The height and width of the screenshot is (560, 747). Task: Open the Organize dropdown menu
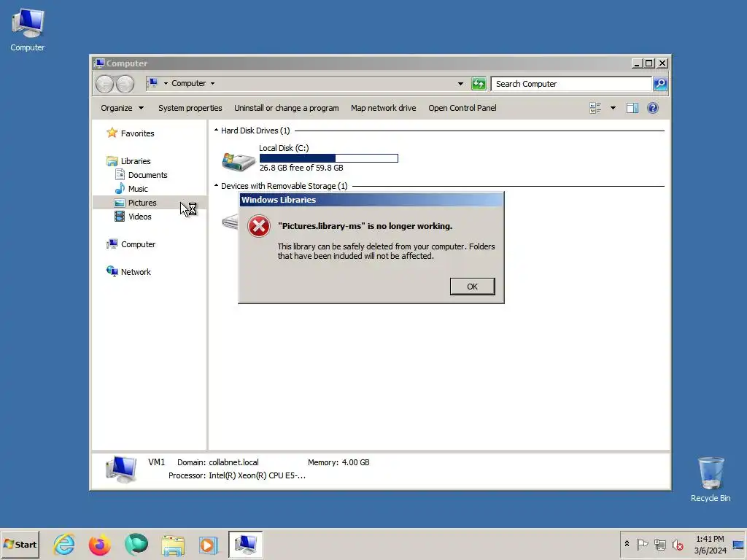[122, 108]
